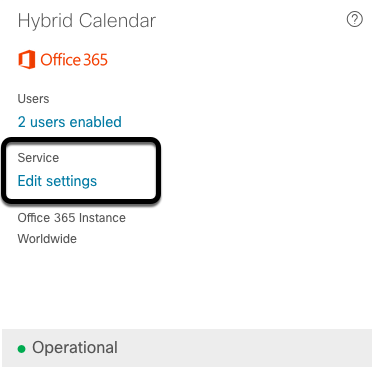Click the Office 365 Instance label
The height and width of the screenshot is (367, 372).
point(72,218)
